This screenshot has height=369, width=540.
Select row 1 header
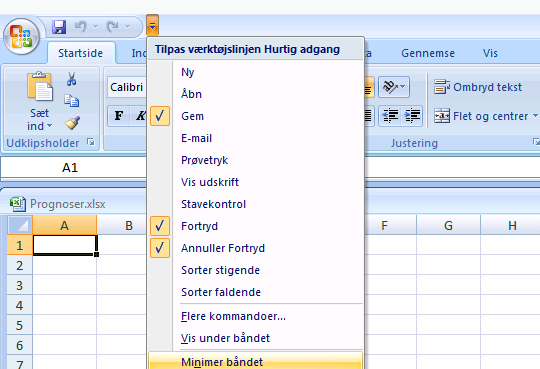[x=20, y=245]
